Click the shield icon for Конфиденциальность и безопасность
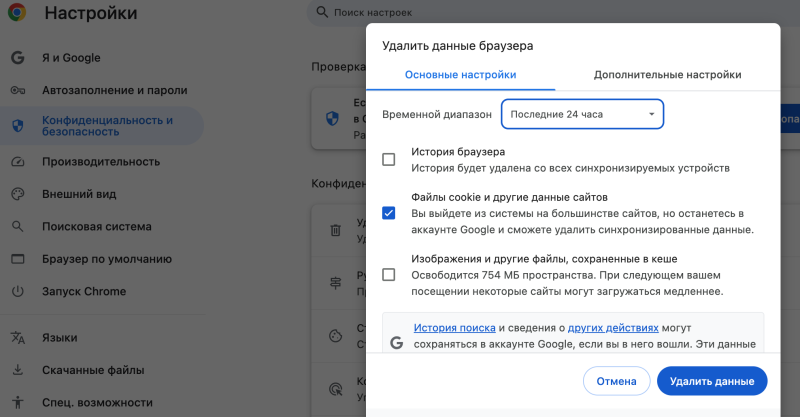Image resolution: width=800 pixels, height=417 pixels. (17, 126)
